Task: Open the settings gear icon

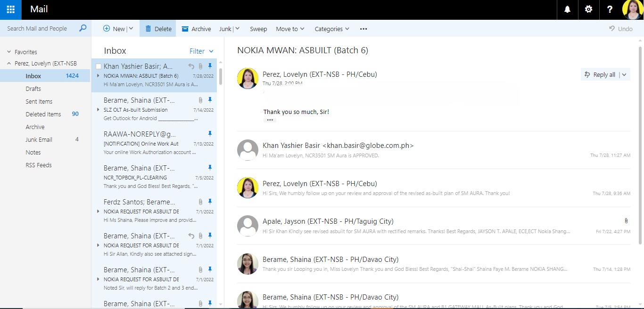Action: pos(588,9)
